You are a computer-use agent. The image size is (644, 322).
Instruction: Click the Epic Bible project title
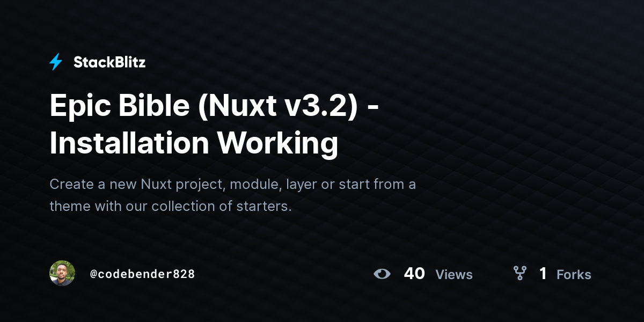215,125
